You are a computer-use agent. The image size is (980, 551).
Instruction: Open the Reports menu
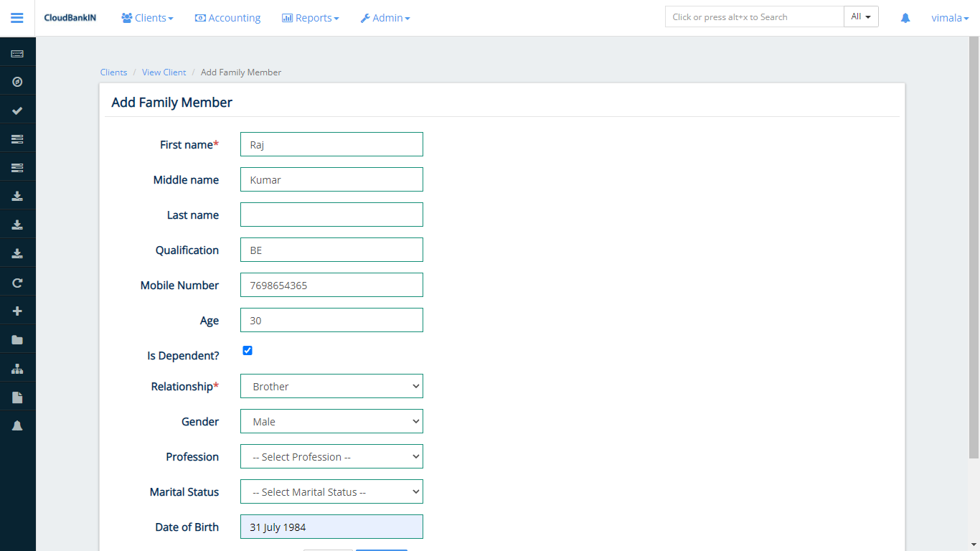(x=310, y=17)
